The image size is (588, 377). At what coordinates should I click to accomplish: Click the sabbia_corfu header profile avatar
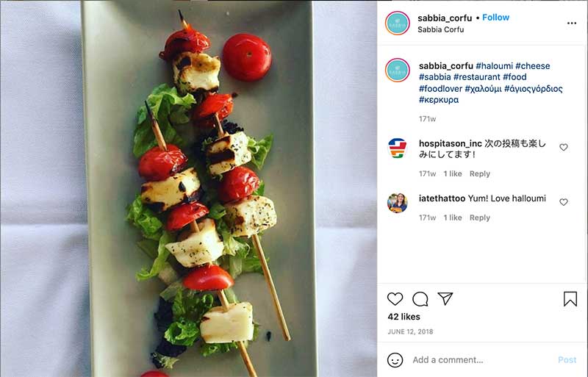pyautogui.click(x=398, y=23)
